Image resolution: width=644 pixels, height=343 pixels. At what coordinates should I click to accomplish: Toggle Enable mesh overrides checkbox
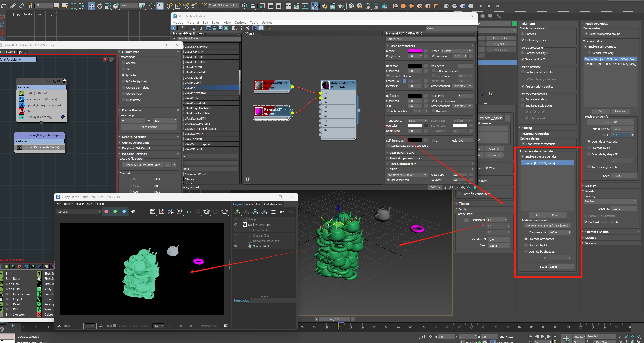coord(586,47)
